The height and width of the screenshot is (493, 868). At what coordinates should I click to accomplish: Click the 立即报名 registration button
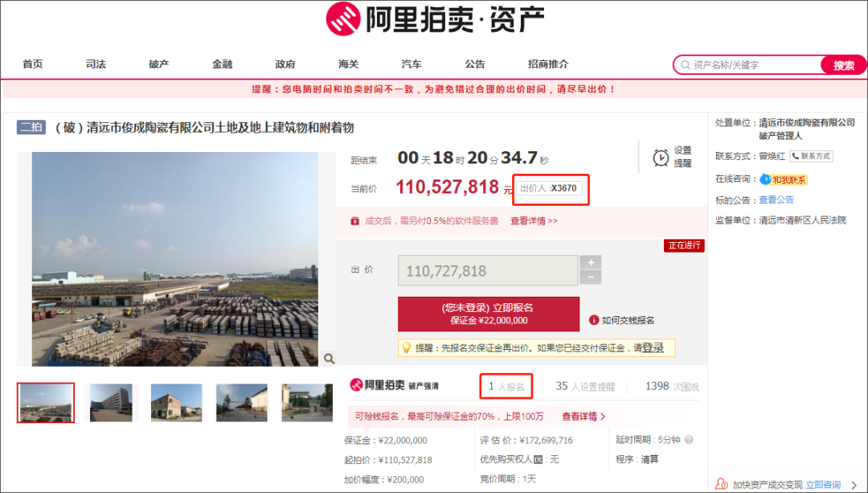tap(489, 314)
